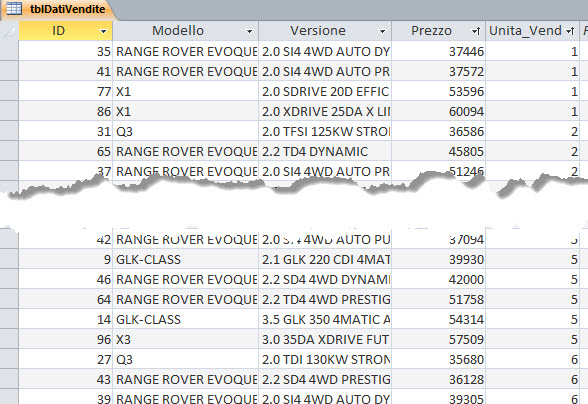588x404 pixels.
Task: Open the Versione column filter dropdown
Action: [x=382, y=31]
